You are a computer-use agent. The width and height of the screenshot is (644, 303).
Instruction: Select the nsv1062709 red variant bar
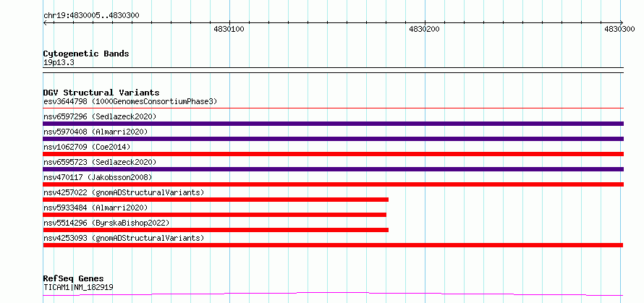(x=334, y=154)
